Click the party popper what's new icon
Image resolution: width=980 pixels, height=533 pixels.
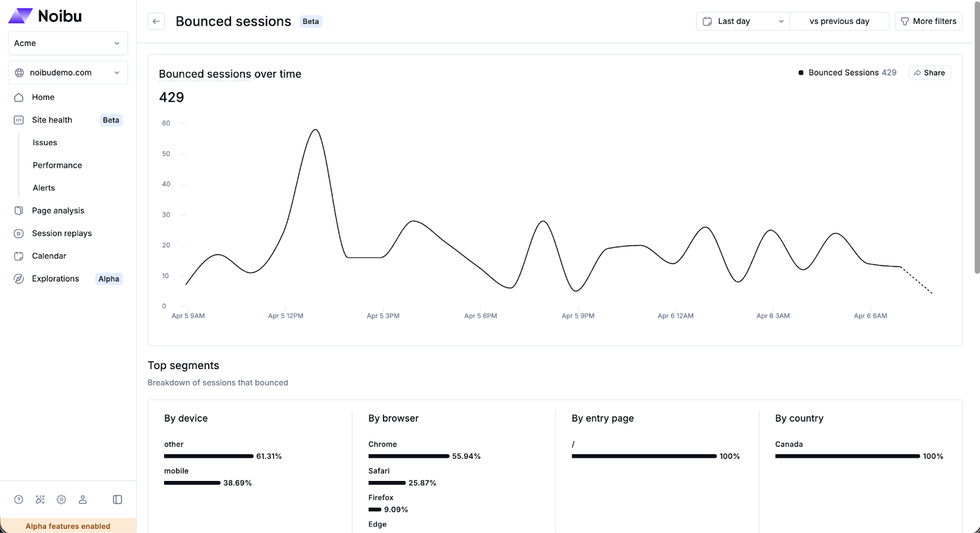coord(40,499)
